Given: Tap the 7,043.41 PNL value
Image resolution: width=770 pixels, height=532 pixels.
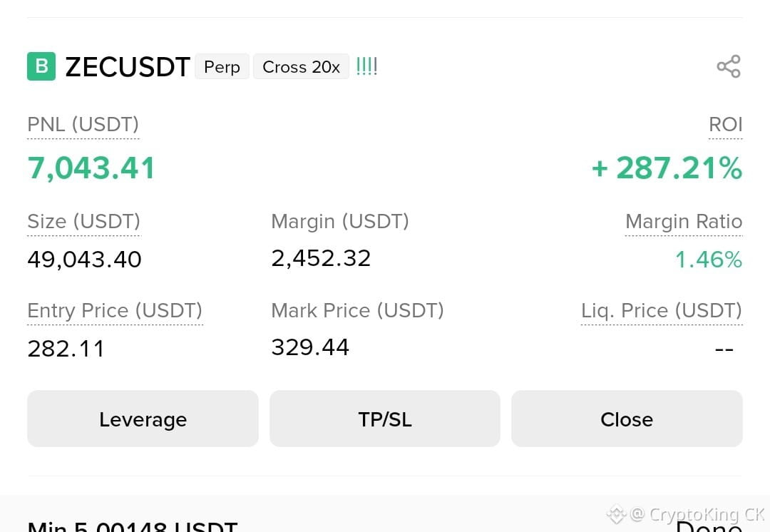Looking at the screenshot, I should (91, 168).
